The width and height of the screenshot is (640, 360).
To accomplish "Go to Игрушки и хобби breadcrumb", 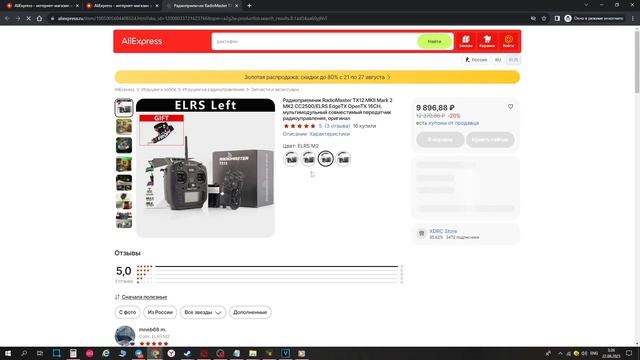I will click(x=158, y=89).
